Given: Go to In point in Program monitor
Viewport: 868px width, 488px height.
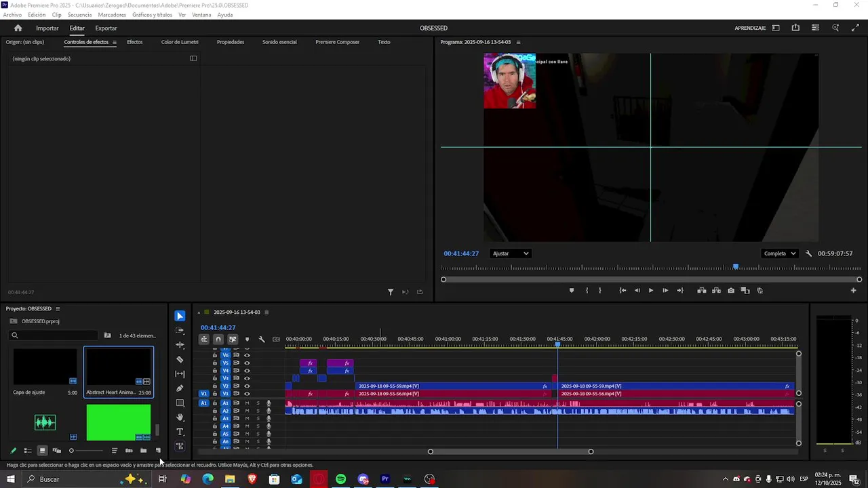Looking at the screenshot, I should [623, 290].
